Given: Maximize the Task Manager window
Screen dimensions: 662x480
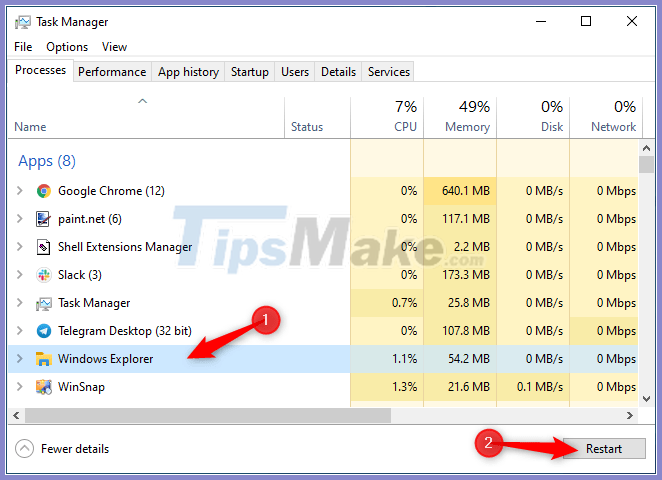Looking at the screenshot, I should [586, 21].
